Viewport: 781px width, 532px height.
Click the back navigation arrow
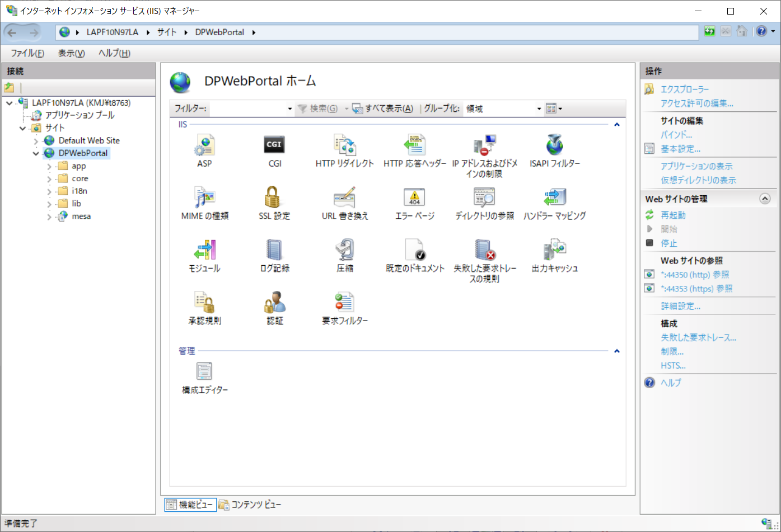click(x=12, y=32)
